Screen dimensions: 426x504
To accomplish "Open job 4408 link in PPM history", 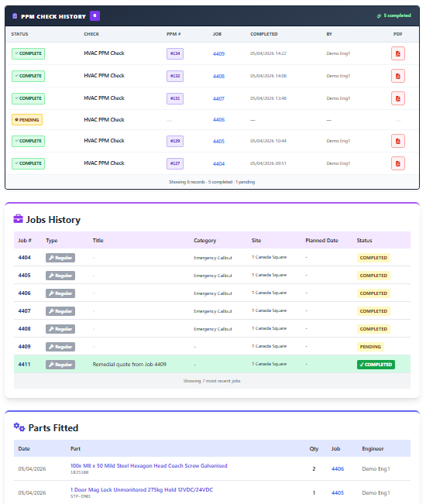I will pyautogui.click(x=218, y=77).
